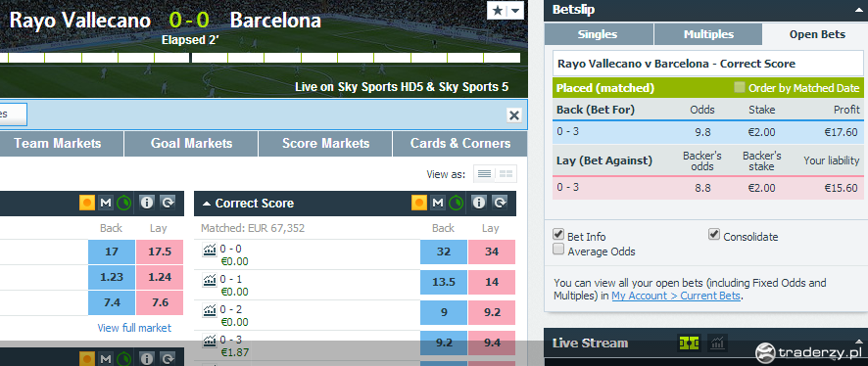Toggle the Bet Info checkbox

coord(558,235)
